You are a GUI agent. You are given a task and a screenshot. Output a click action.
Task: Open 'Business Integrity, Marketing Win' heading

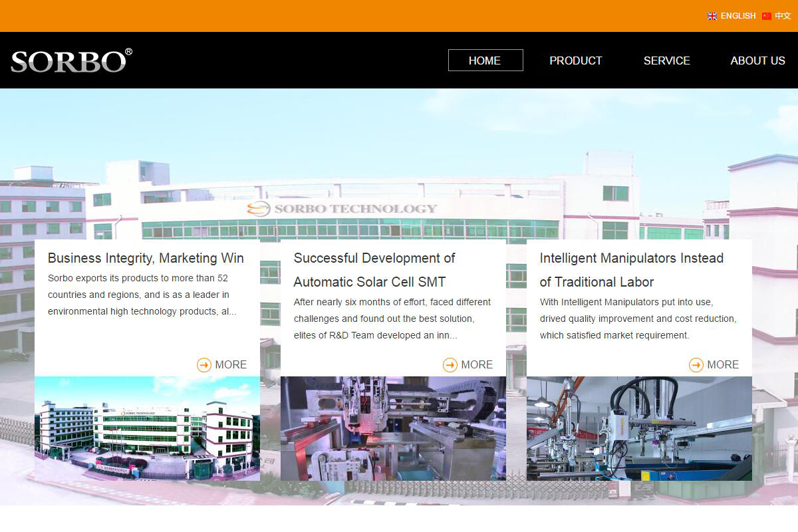click(146, 258)
